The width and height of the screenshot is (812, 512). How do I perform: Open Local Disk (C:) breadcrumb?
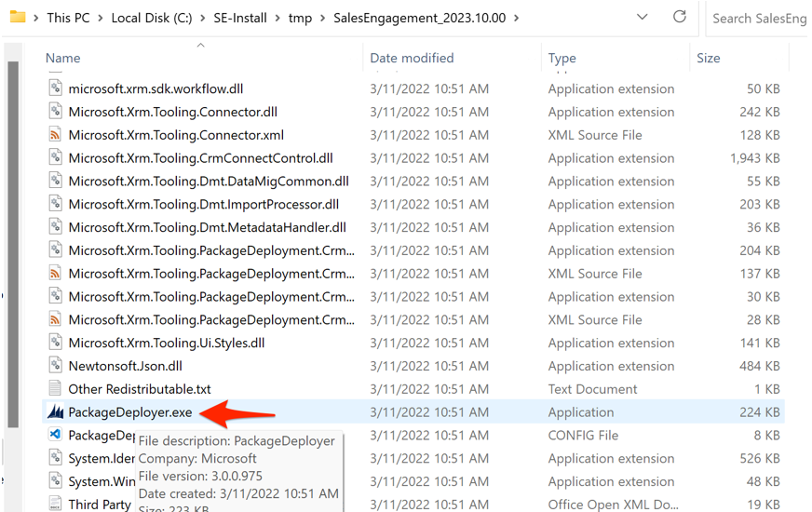coord(152,18)
